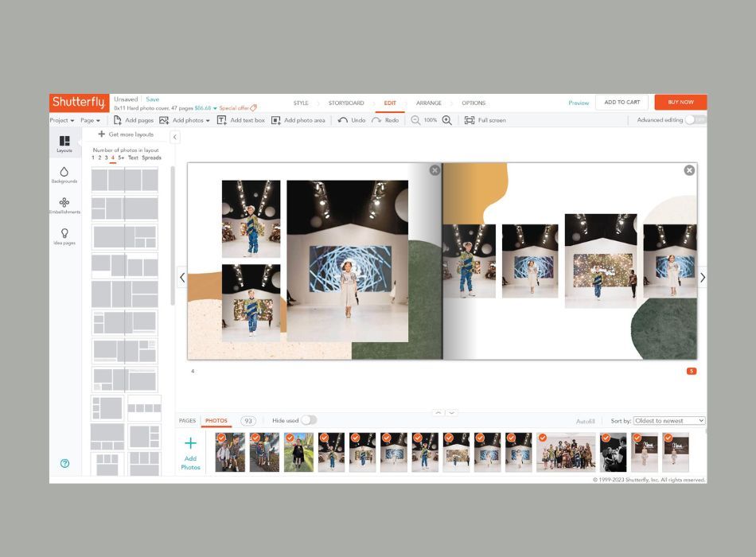
Task: Expand the Add photos dropdown arrow
Action: pyautogui.click(x=208, y=121)
